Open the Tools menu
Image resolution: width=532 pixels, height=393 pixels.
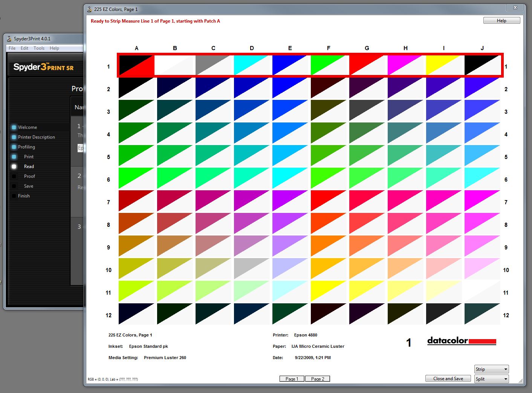tap(39, 48)
